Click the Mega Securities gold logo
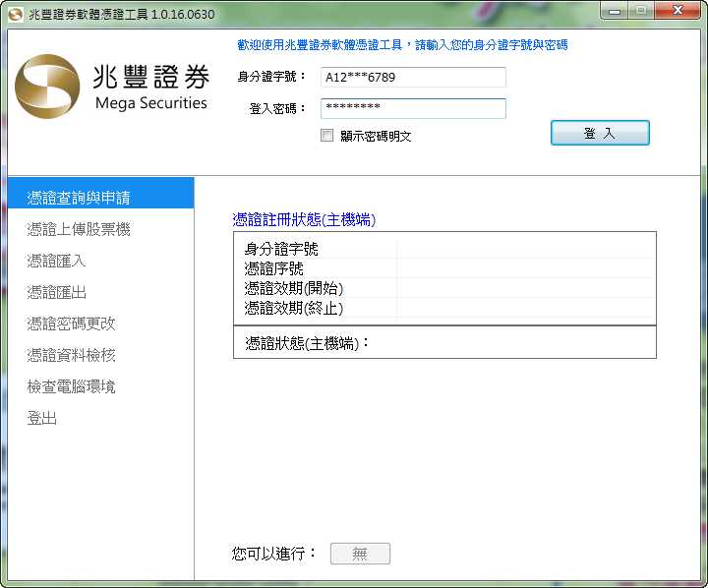Image resolution: width=708 pixels, height=588 pixels. 47,87
